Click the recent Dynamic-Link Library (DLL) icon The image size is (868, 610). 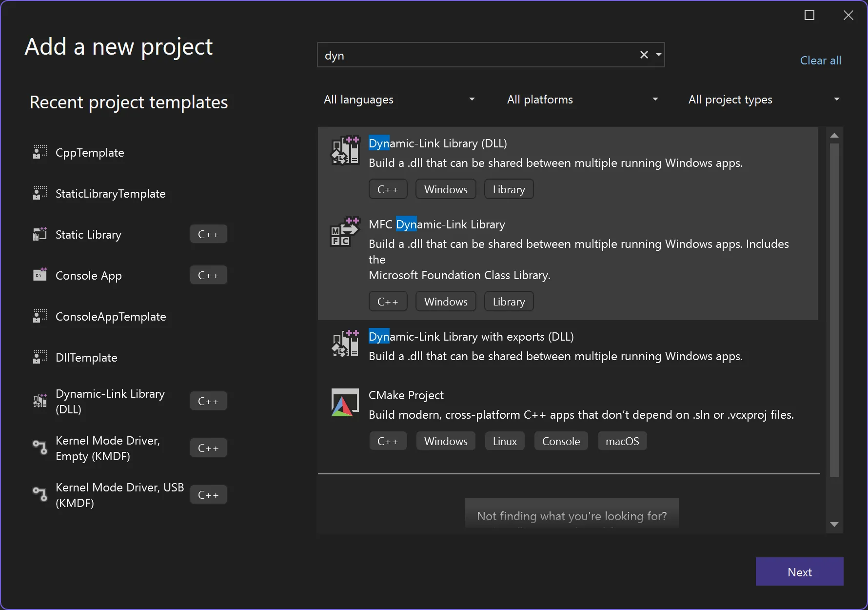40,401
